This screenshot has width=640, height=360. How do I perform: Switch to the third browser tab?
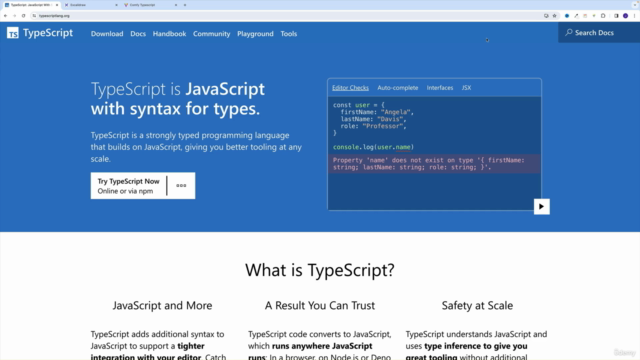[151, 5]
